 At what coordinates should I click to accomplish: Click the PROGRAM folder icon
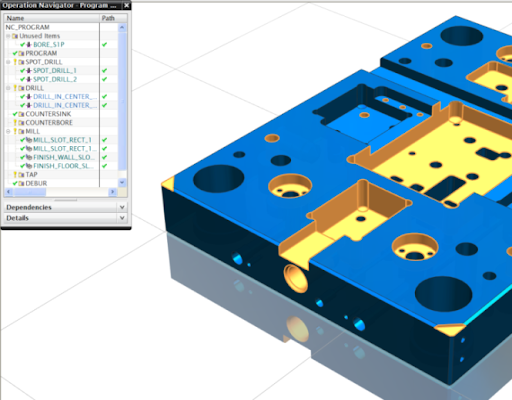(21, 53)
